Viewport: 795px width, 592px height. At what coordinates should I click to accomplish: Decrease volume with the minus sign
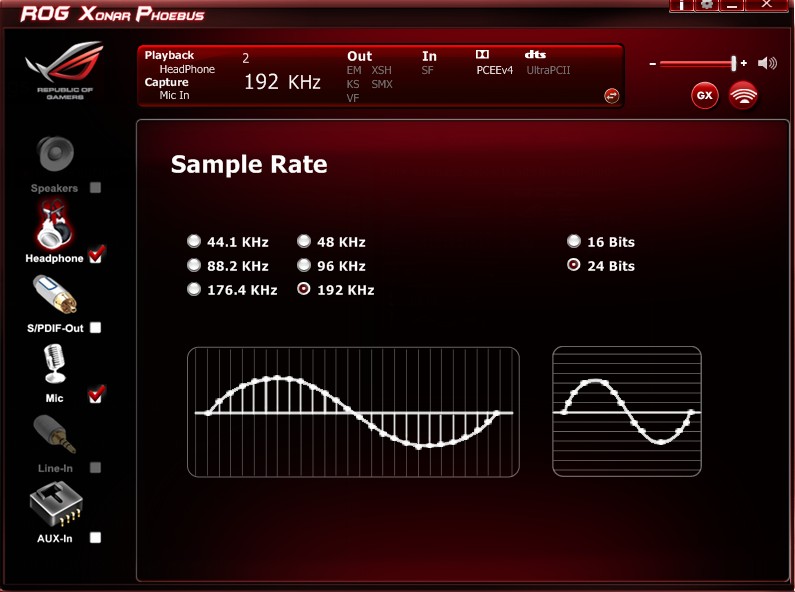point(653,64)
